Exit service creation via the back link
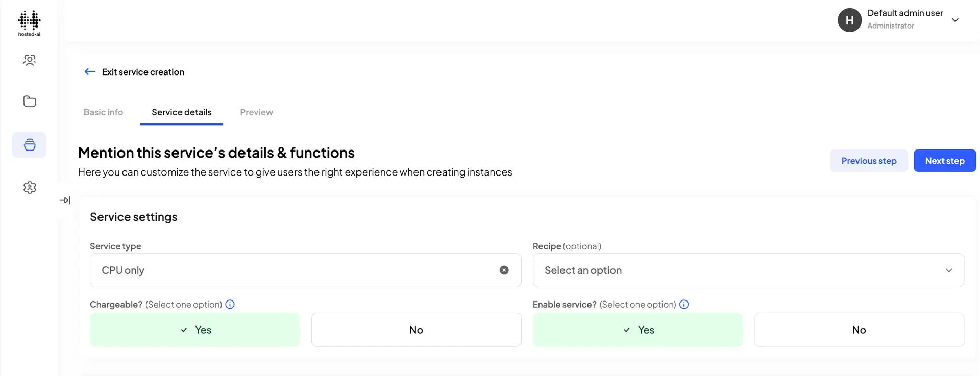This screenshot has height=376, width=980. (x=134, y=71)
